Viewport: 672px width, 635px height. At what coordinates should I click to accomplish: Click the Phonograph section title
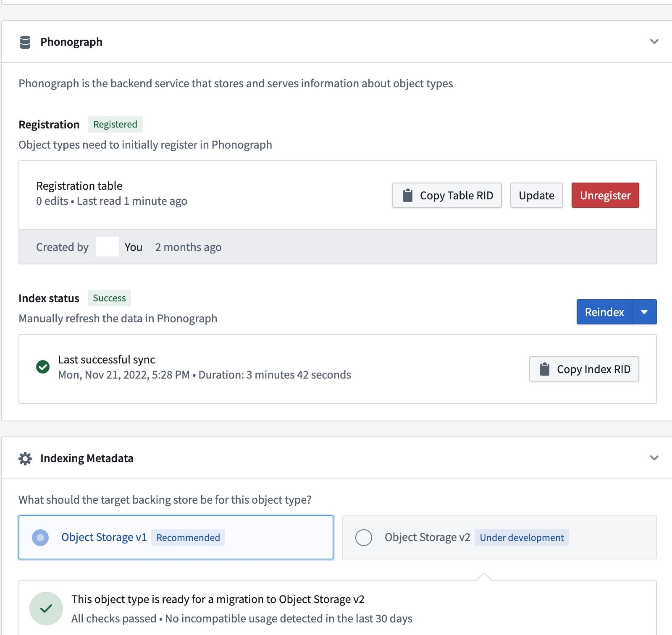pos(71,42)
